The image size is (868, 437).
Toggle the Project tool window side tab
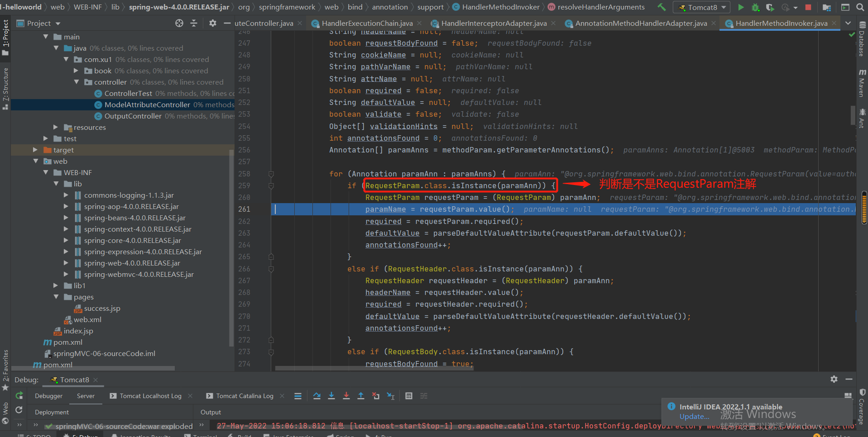click(5, 38)
